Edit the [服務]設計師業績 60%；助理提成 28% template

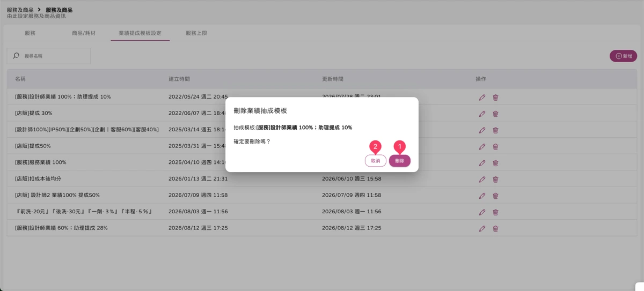[x=482, y=228]
